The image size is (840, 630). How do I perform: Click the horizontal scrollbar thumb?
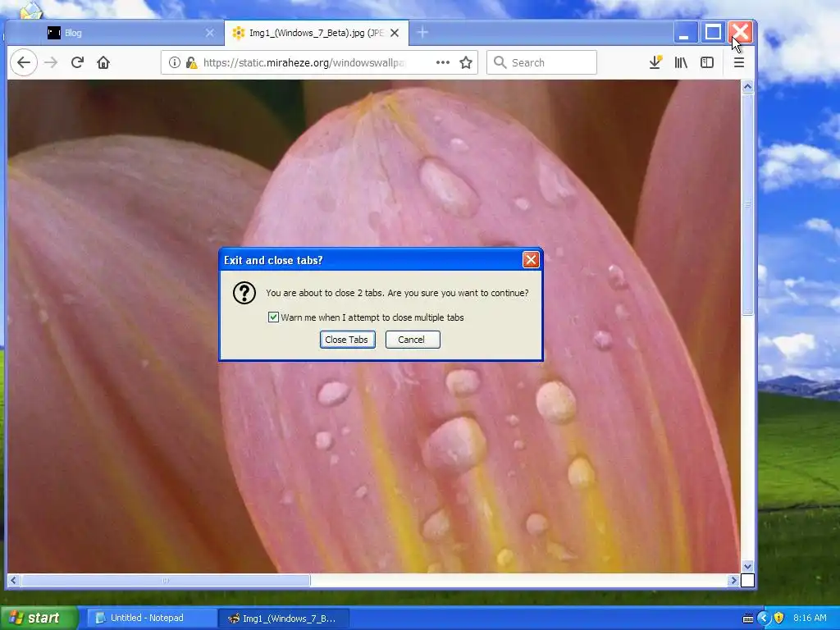click(x=166, y=580)
